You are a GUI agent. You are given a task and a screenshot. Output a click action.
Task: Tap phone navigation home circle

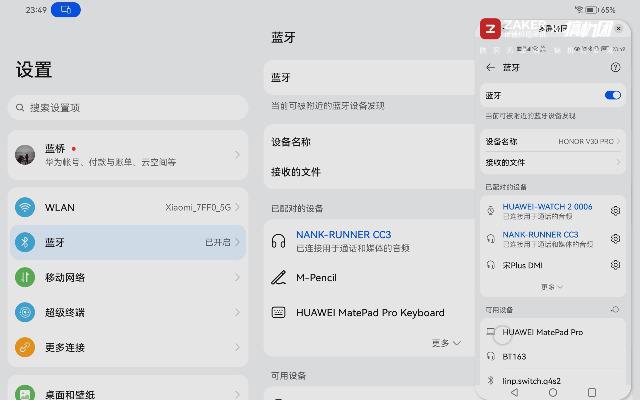pyautogui.click(x=553, y=392)
